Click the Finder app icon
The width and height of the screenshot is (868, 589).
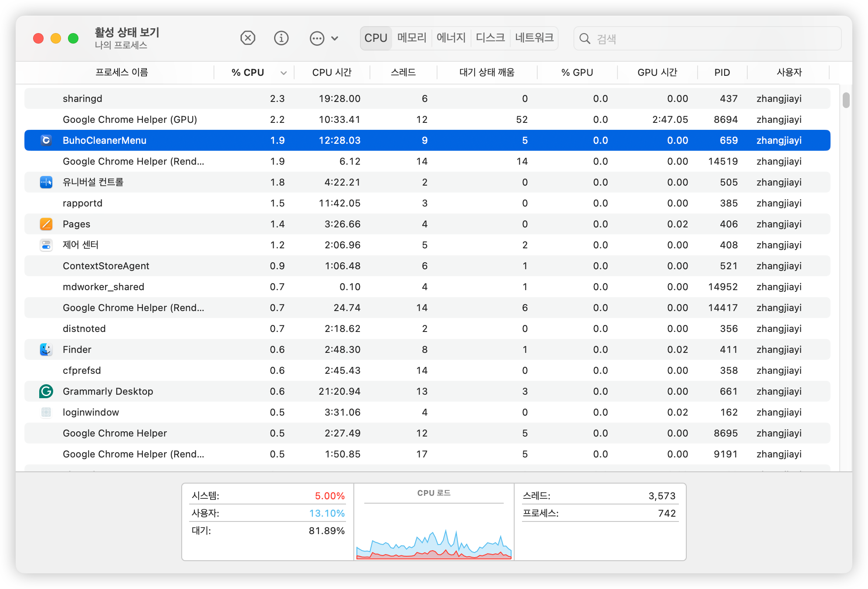pos(46,349)
